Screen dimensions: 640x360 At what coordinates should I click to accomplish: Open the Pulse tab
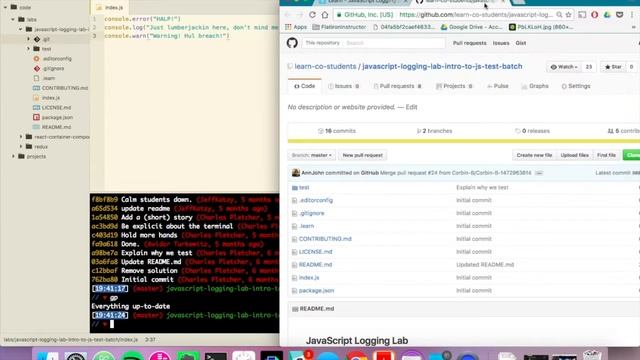click(x=498, y=86)
